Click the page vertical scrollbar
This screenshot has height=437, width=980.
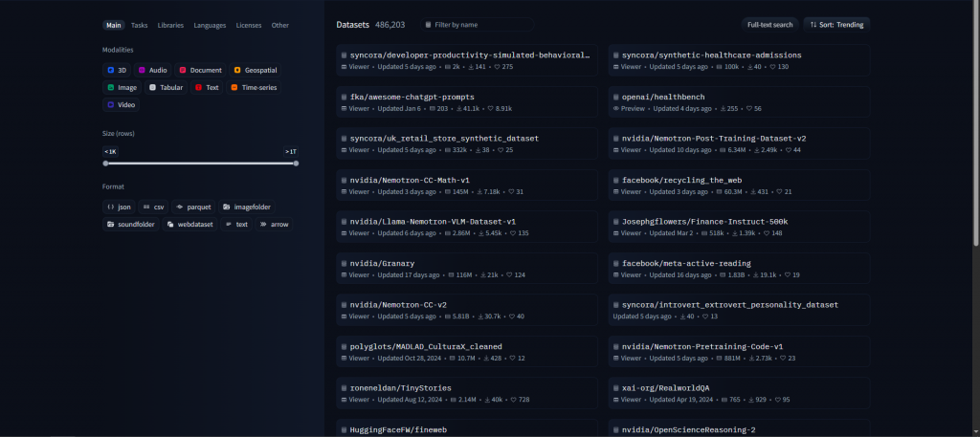click(976, 125)
